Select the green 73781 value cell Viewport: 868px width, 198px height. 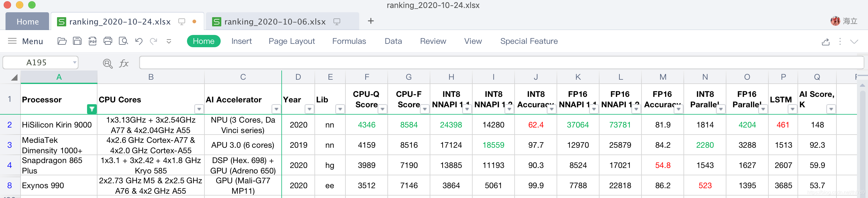(x=620, y=124)
